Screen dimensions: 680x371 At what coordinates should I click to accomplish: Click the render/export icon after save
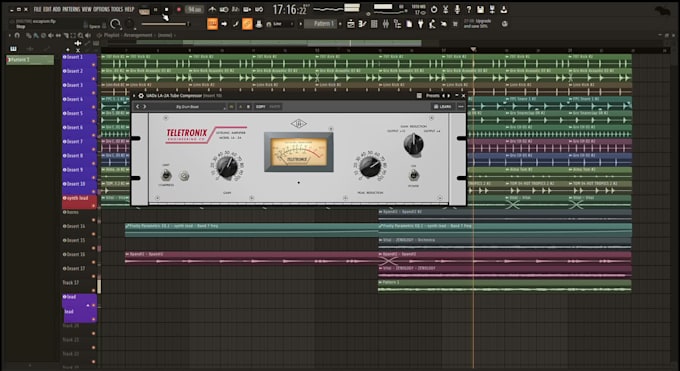tap(492, 10)
